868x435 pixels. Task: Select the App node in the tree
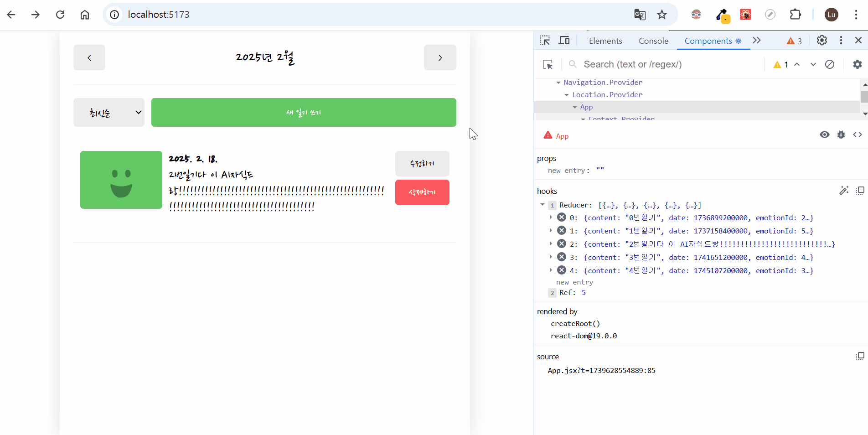[586, 107]
